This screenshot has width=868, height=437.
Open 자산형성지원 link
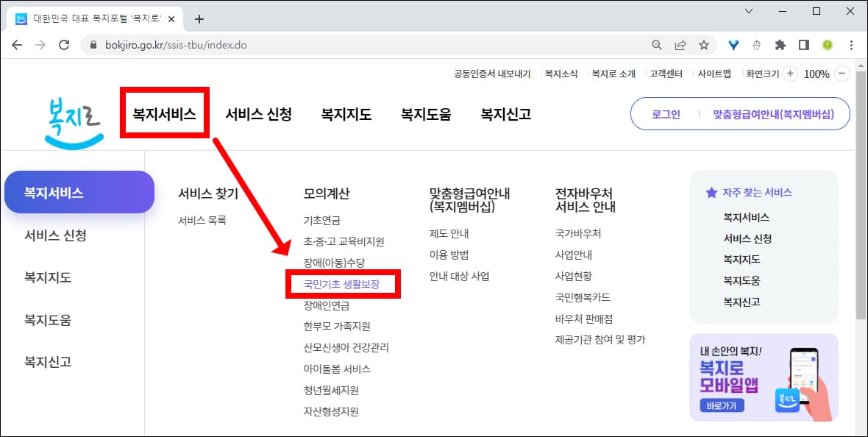coord(331,411)
